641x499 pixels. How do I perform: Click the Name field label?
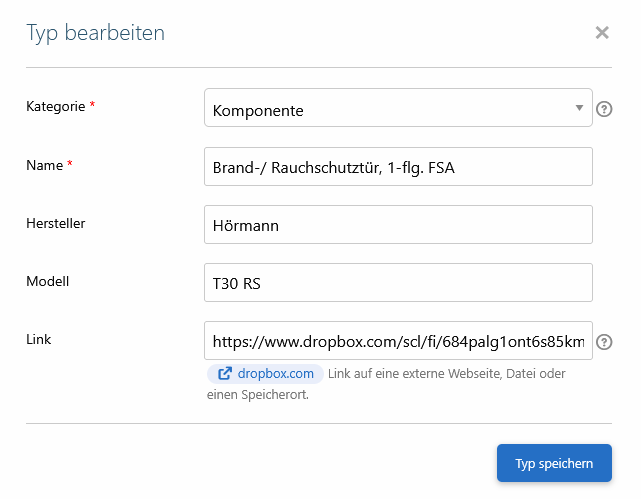click(43, 165)
